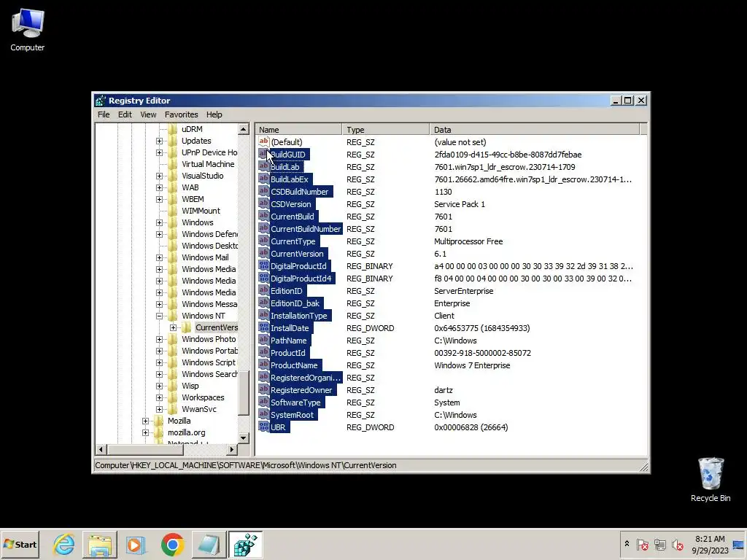The image size is (747, 560).
Task: Select the CurrentBuildNumber value name
Action: tap(306, 229)
